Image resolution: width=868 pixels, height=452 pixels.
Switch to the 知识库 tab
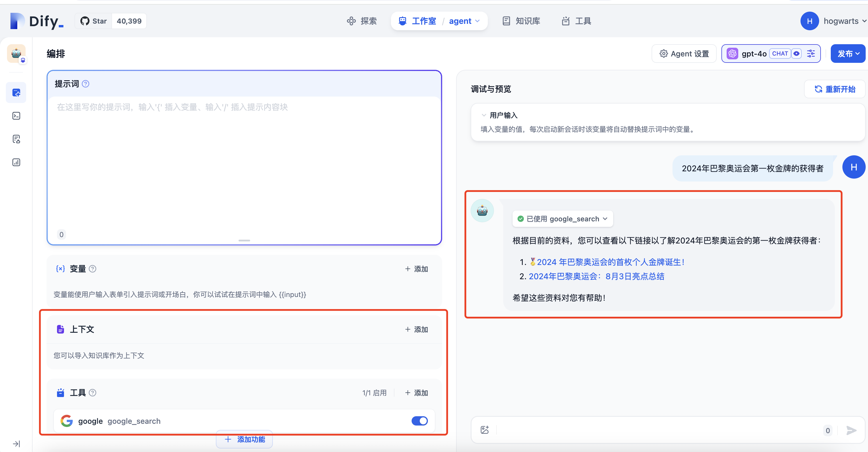(x=527, y=21)
